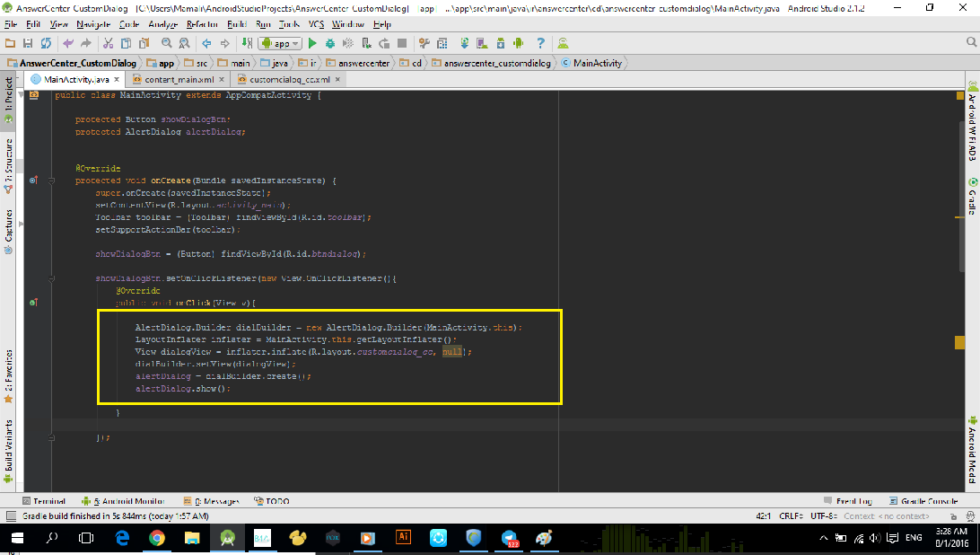Click the Debug app bug icon
This screenshot has height=555, width=980.
(330, 43)
